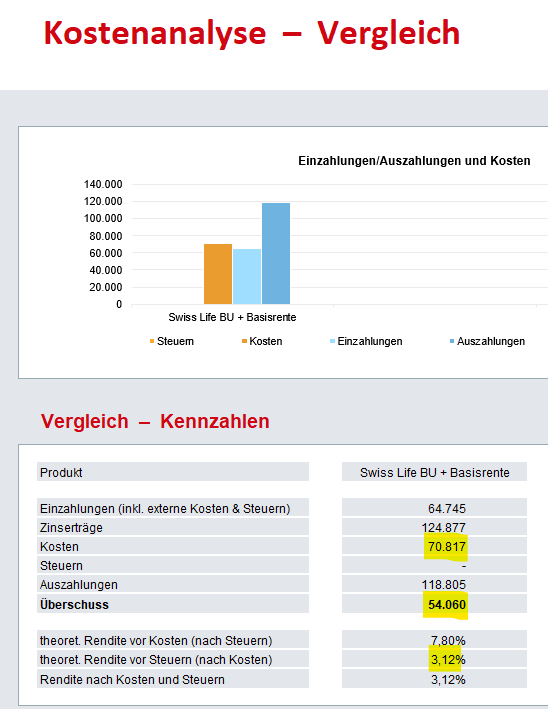This screenshot has width=548, height=709.
Task: Select the Swiss Life BU + Basisrente table header
Action: [435, 473]
